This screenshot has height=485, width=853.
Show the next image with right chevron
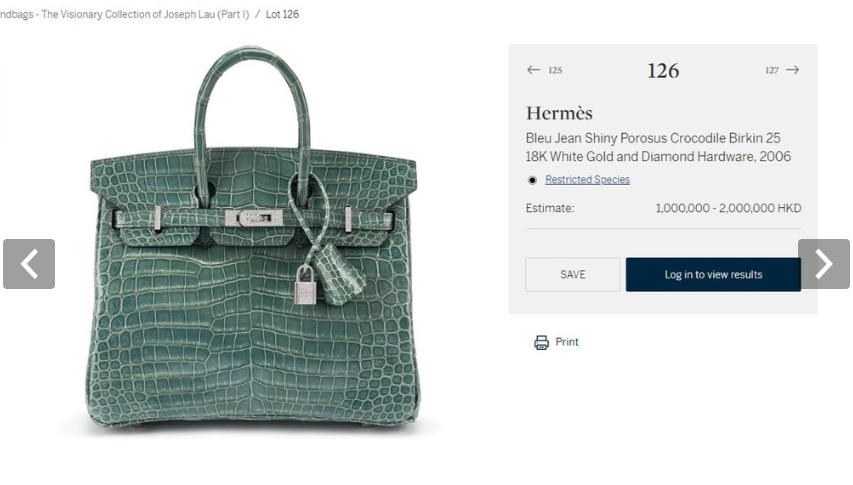(x=824, y=264)
